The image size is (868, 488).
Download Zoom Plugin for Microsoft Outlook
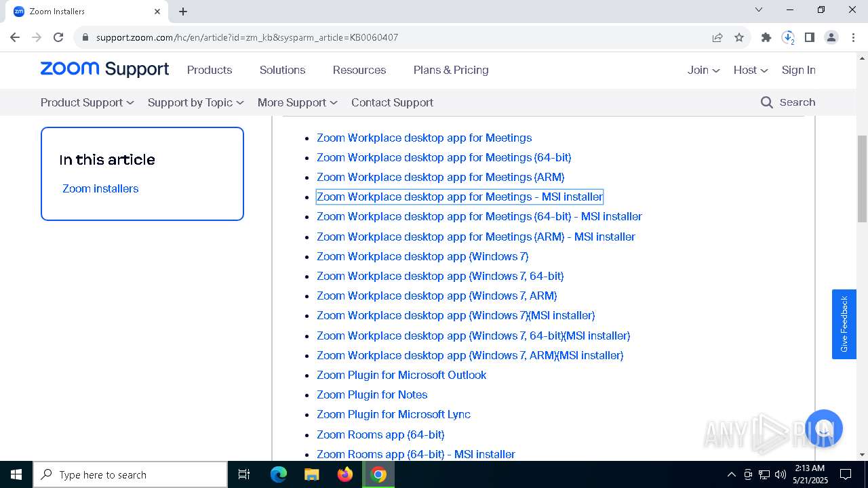tap(401, 375)
